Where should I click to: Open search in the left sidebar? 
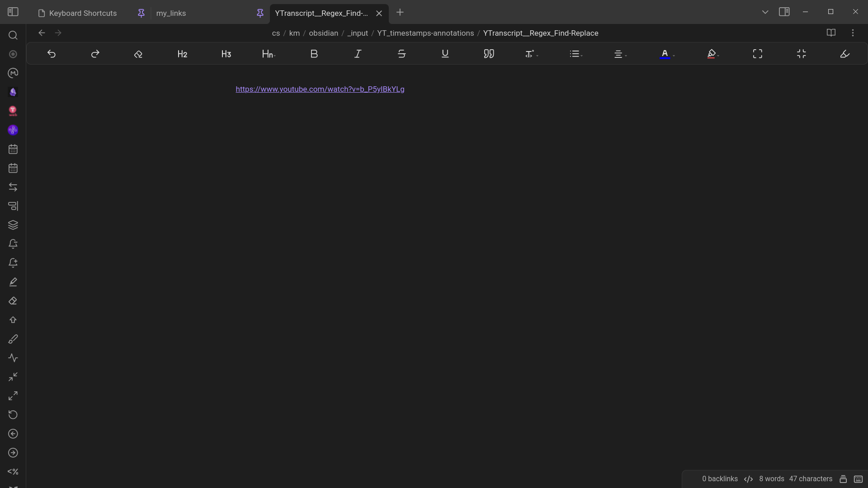tap(13, 35)
